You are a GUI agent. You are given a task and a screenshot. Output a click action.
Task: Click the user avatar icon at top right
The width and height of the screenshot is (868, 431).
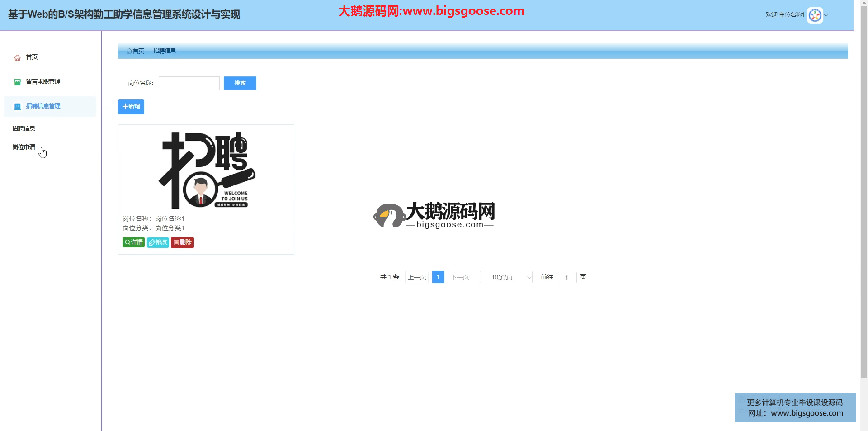pos(815,15)
